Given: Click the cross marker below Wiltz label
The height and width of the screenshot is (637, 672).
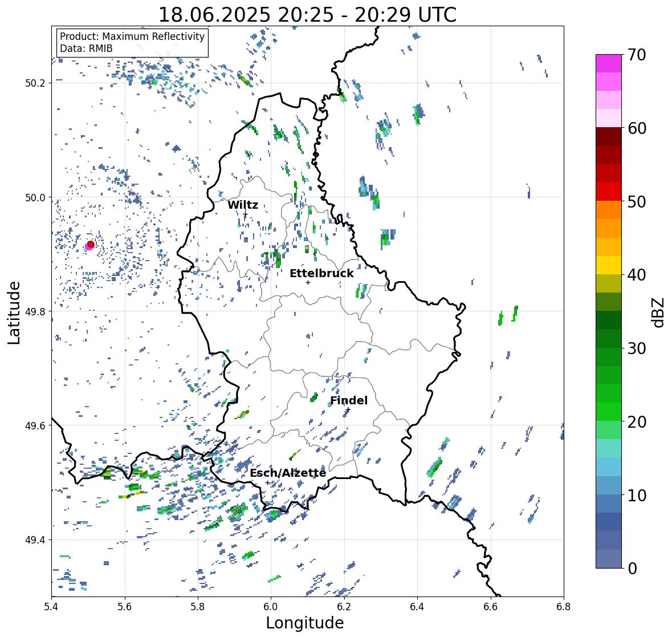Looking at the screenshot, I should click(x=246, y=214).
